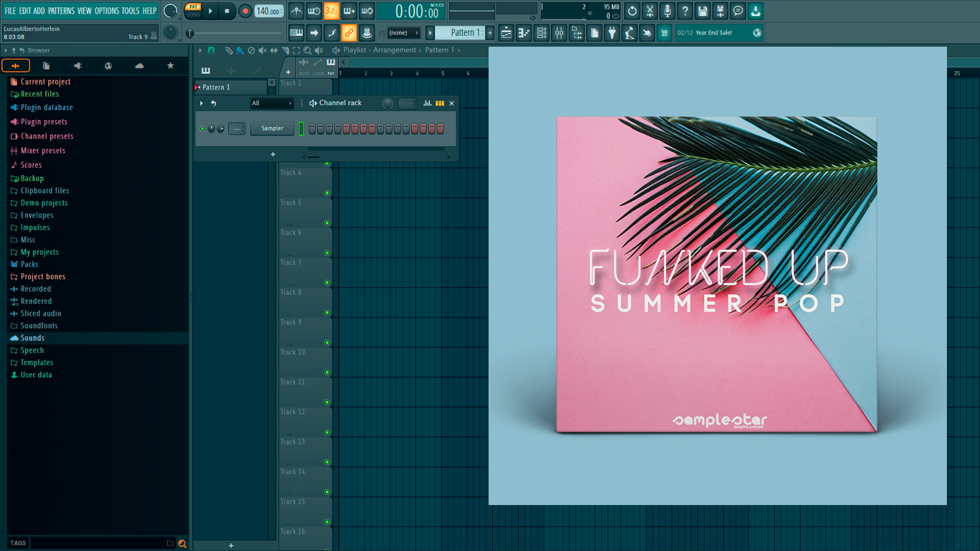Open the Mixer icon
The image size is (980, 551).
(x=559, y=32)
